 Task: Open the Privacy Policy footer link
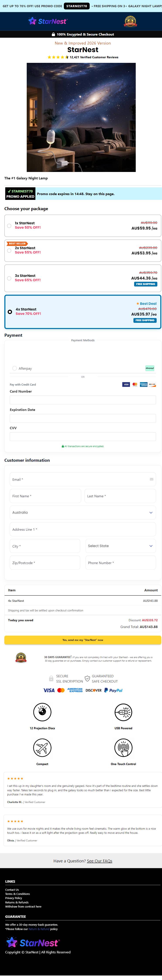coord(14,898)
